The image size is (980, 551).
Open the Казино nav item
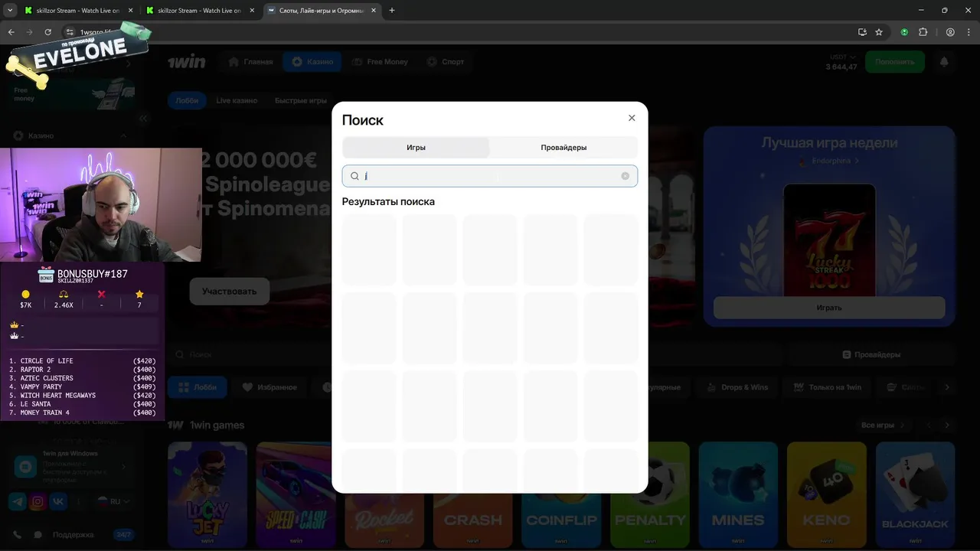[312, 62]
